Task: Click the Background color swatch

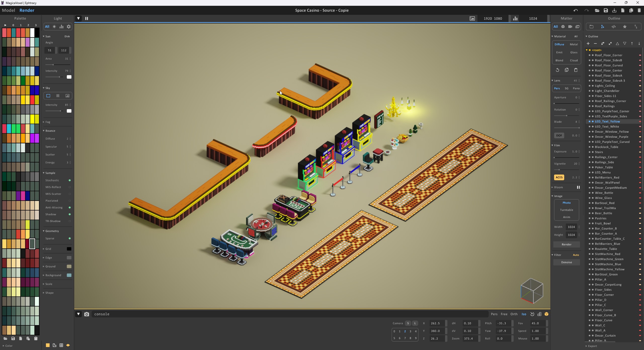Action: (x=69, y=275)
